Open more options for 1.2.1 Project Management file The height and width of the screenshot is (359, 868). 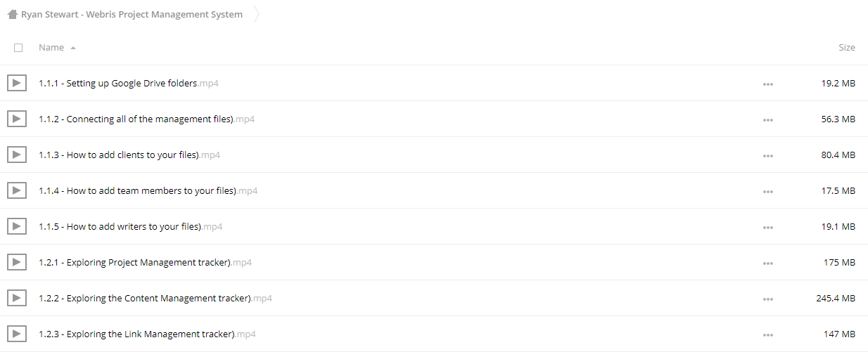(x=767, y=263)
